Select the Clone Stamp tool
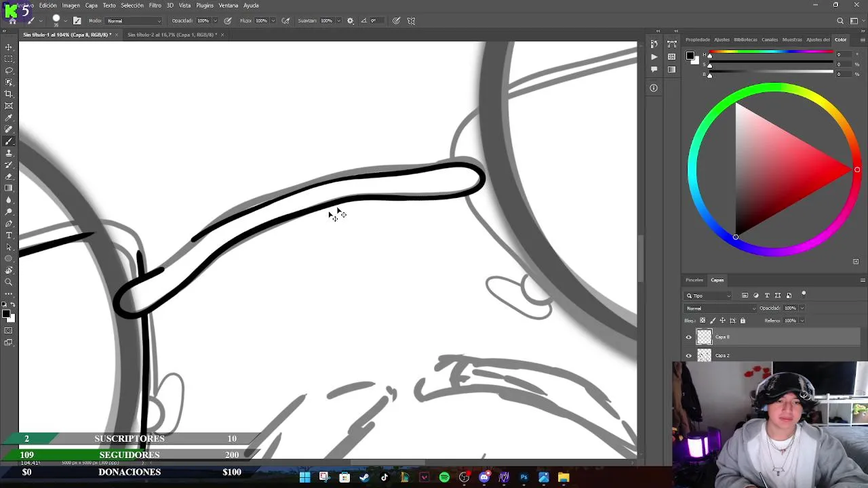868x488 pixels. click(x=9, y=153)
